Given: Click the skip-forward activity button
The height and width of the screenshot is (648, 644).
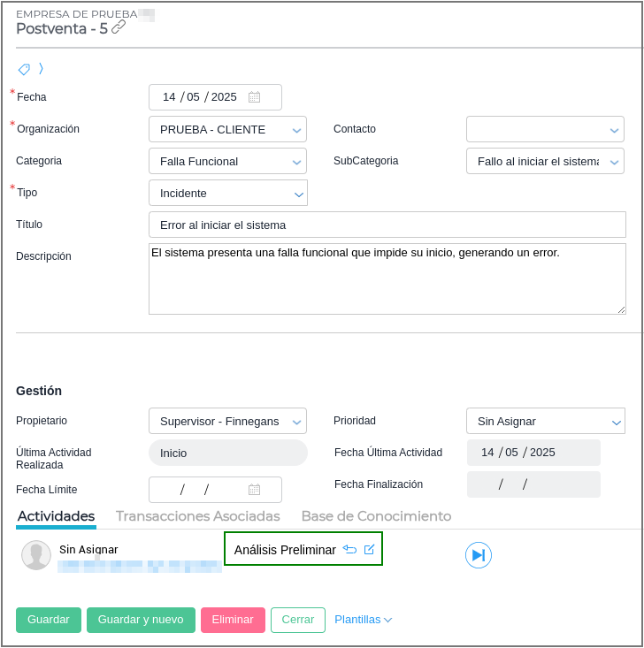Looking at the screenshot, I should (x=478, y=555).
